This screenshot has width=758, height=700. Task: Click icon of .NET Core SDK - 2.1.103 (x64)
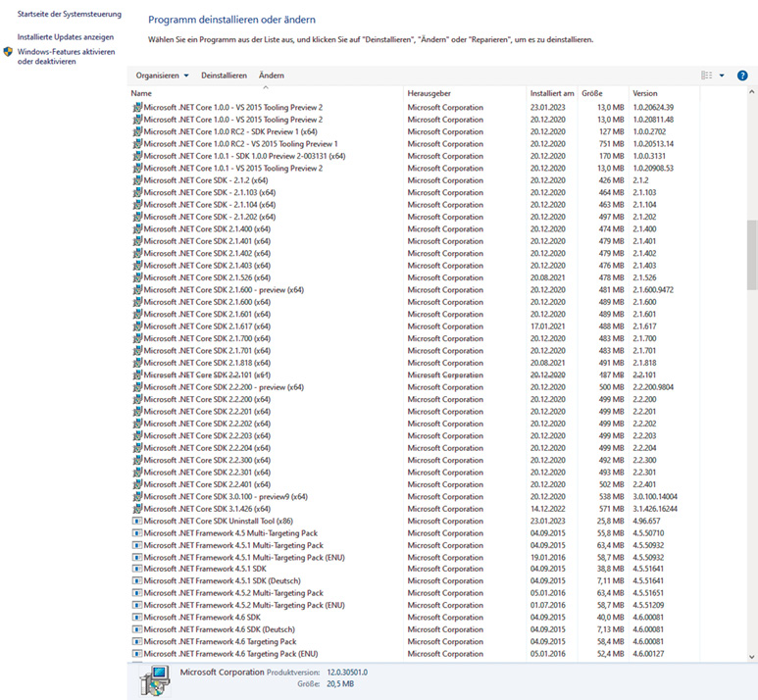pyautogui.click(x=137, y=192)
